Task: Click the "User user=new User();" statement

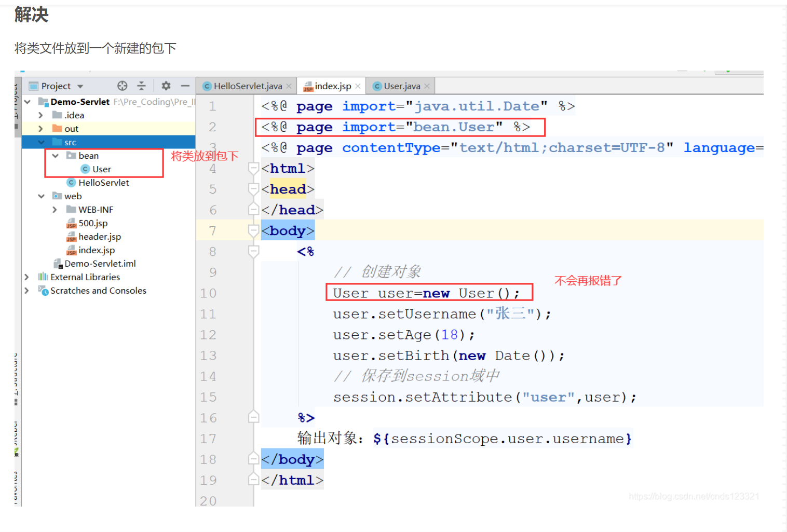Action: (426, 293)
